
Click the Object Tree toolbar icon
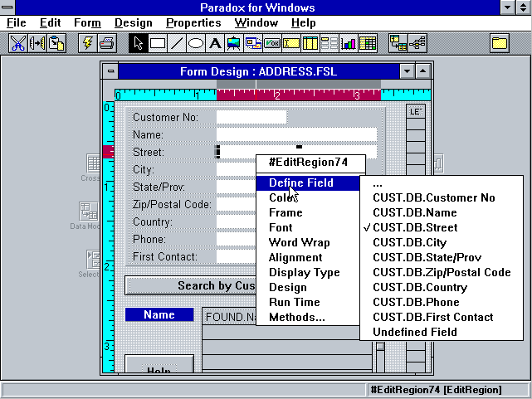417,43
